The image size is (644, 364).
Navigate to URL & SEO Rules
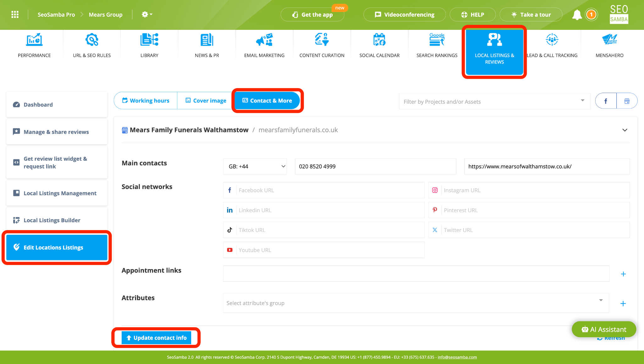92,45
